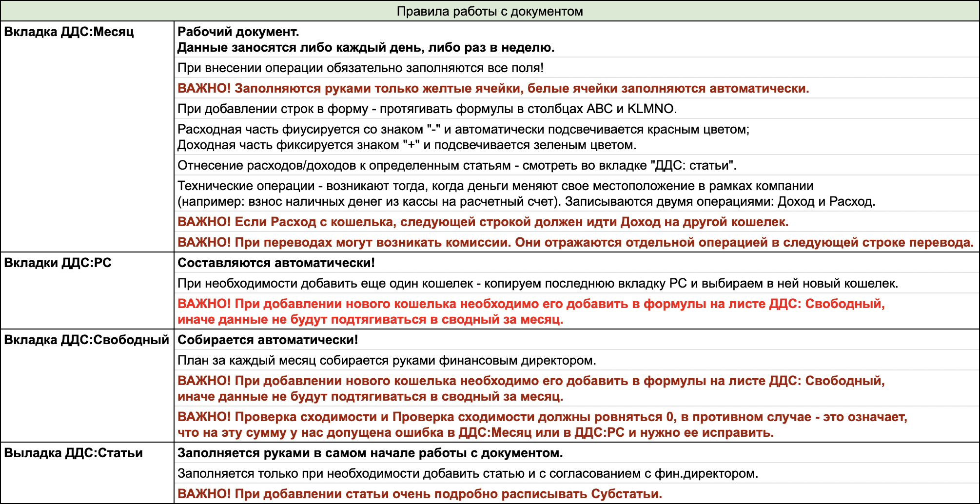Click the cell 'Вкладка ДДС:Месяц'

87,136
